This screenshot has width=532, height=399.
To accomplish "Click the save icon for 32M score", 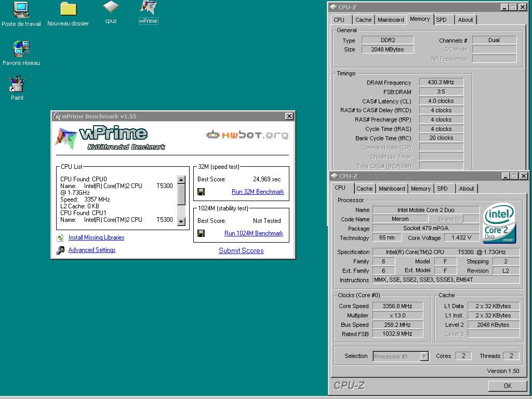I will [201, 192].
